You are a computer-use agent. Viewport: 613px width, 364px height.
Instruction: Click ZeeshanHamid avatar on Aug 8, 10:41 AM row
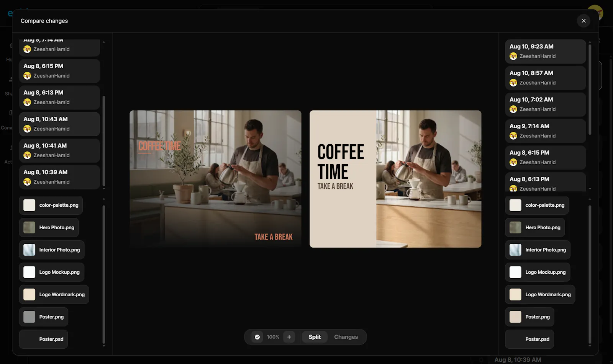point(27,155)
